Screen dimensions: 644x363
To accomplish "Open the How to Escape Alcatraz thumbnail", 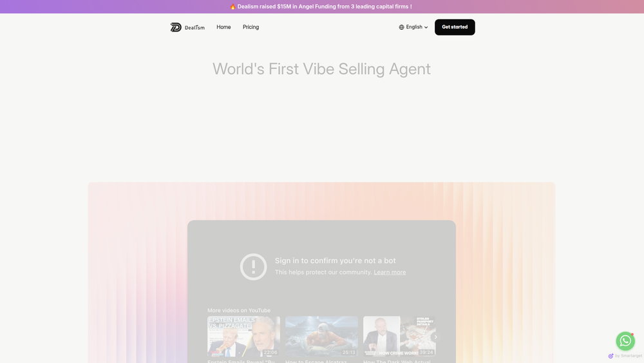I will [321, 337].
